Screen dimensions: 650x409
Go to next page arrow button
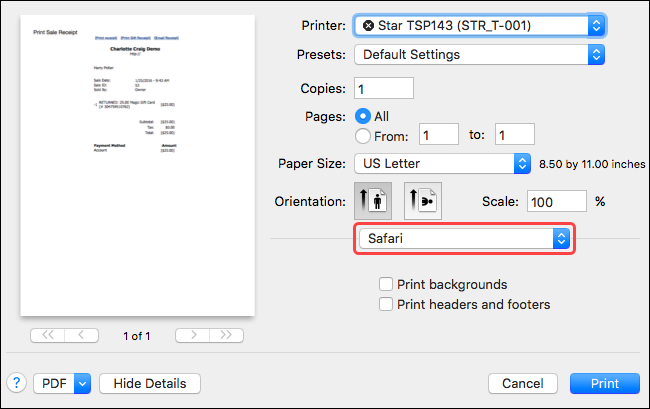pos(193,335)
